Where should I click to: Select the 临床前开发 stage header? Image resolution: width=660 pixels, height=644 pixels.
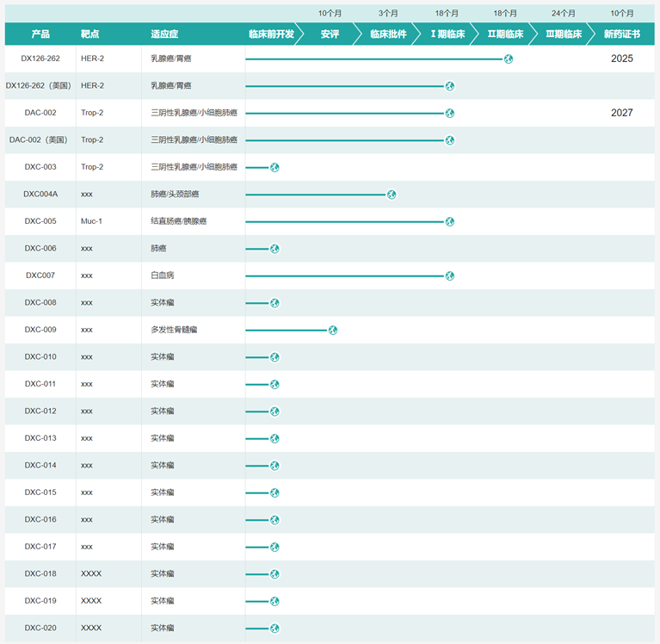point(271,34)
